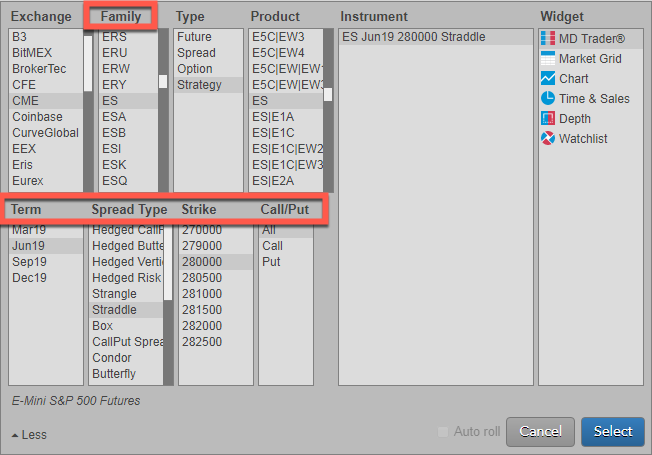
Task: Choose strike 280000
Action: point(216,262)
